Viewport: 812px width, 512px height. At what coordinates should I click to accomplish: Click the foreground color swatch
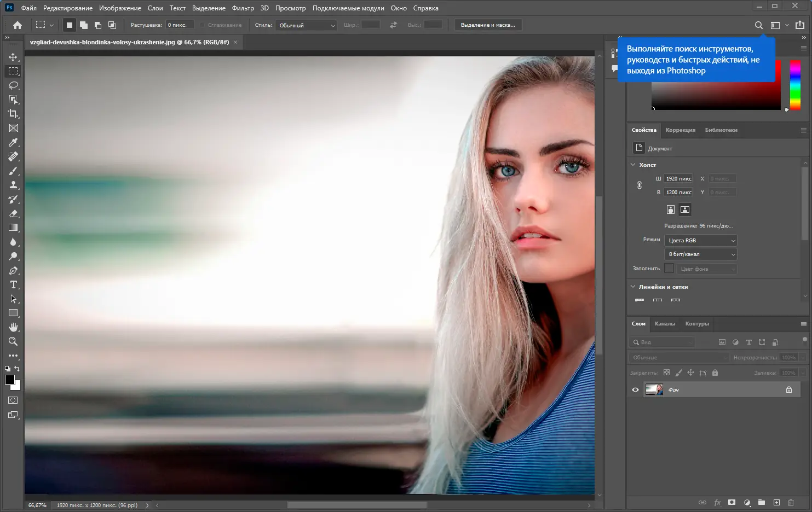(x=9, y=380)
